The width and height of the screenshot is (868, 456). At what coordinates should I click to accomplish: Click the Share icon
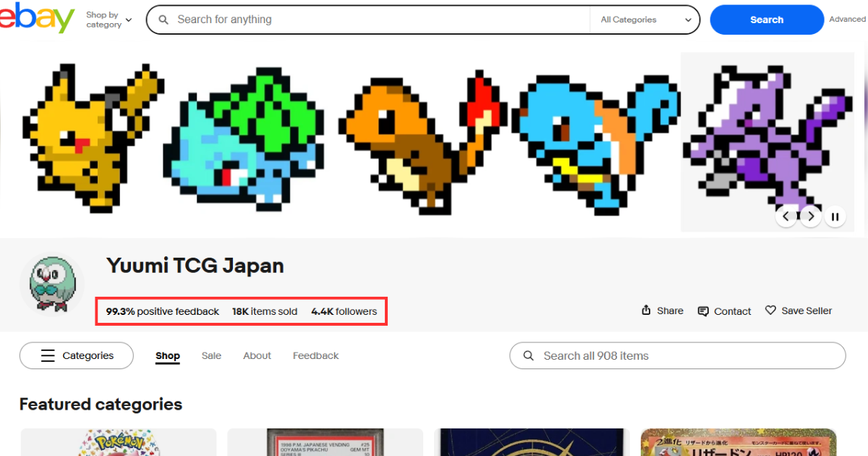[x=647, y=311]
